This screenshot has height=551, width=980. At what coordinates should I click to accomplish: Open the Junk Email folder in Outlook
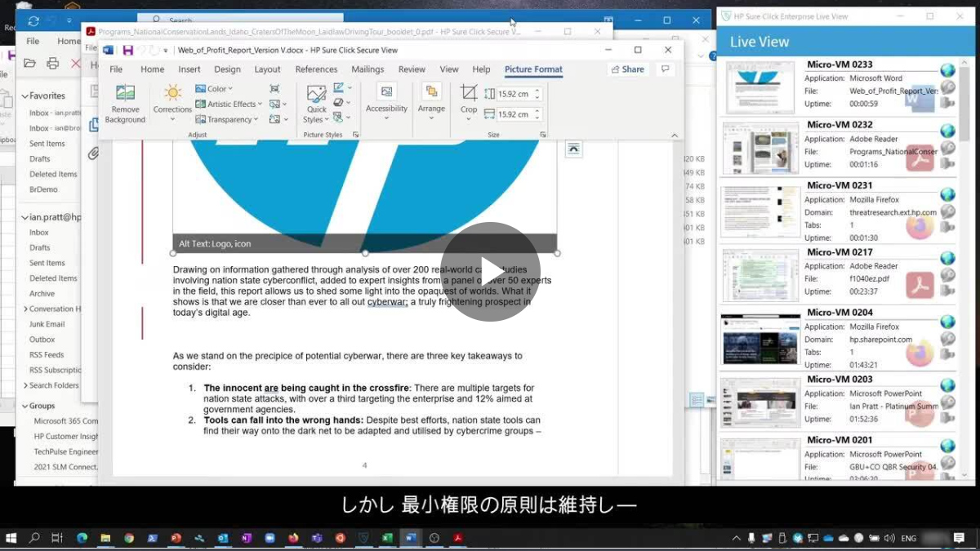(47, 324)
